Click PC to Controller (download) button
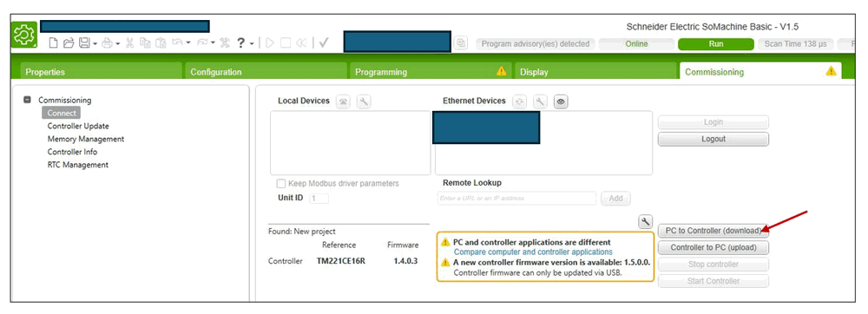868x314 pixels. tap(713, 231)
